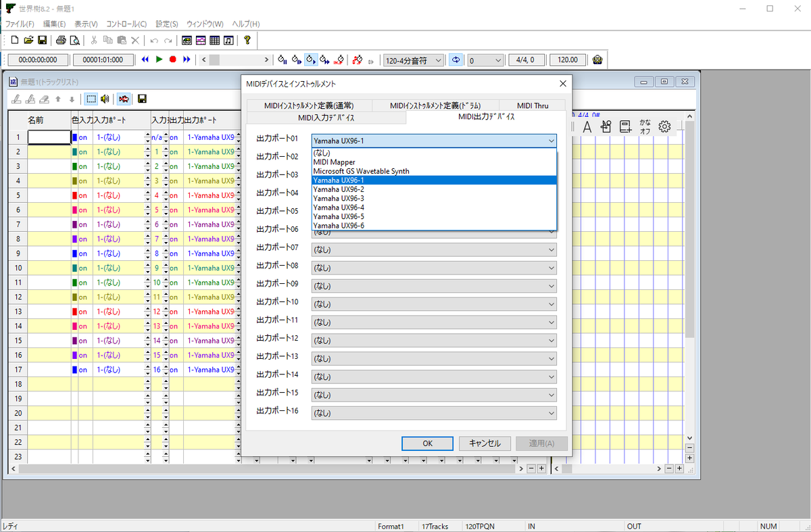Click the print toolbar icon
Viewport: 811px width, 532px height.
(61, 41)
